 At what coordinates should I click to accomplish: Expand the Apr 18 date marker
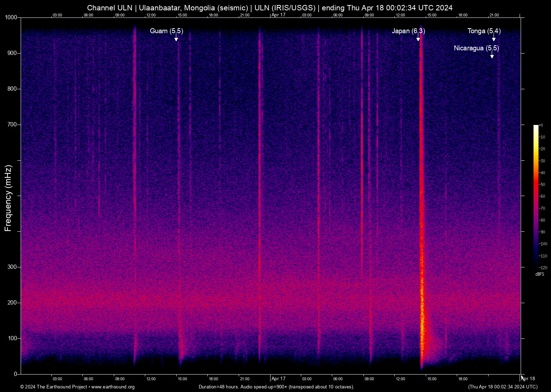click(x=528, y=379)
